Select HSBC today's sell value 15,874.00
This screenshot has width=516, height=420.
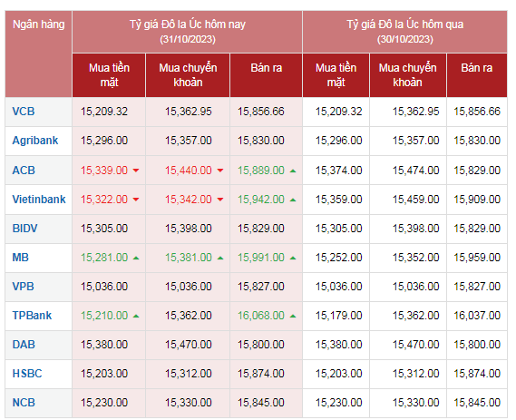click(x=261, y=373)
